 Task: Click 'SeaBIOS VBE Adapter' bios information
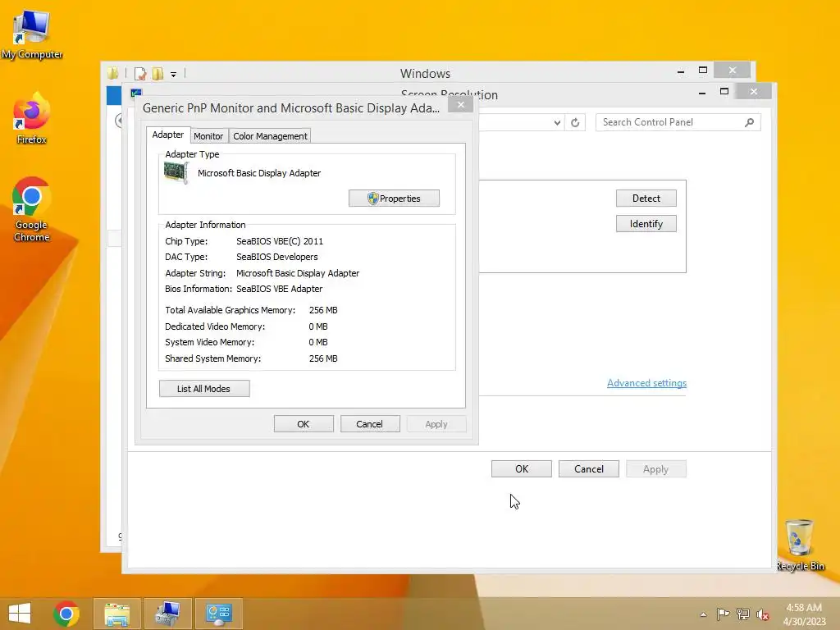click(x=279, y=289)
